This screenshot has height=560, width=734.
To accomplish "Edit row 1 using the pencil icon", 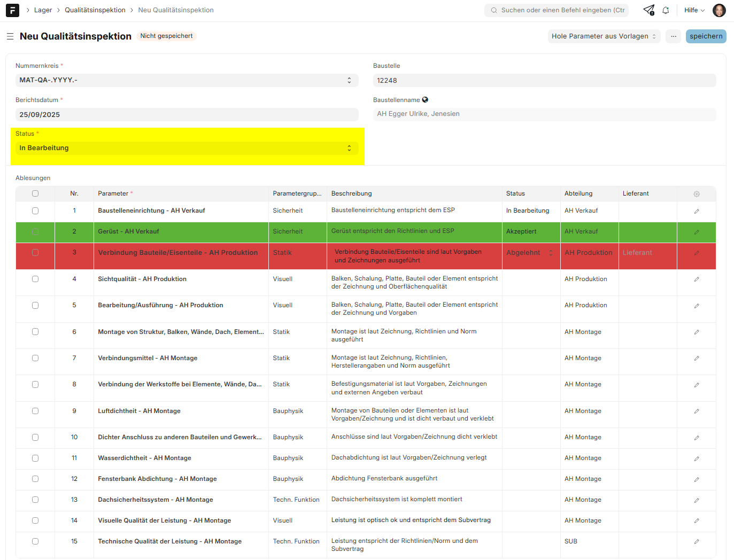I will (x=696, y=211).
